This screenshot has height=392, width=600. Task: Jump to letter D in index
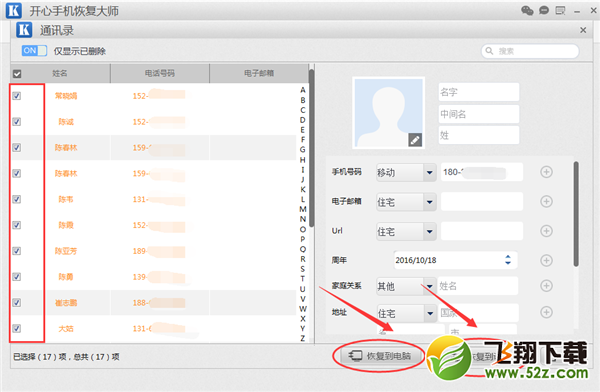pyautogui.click(x=303, y=120)
